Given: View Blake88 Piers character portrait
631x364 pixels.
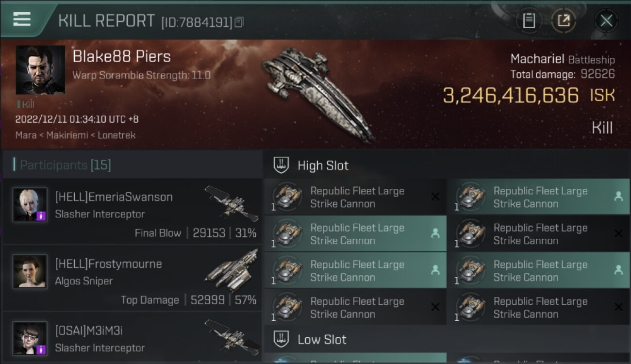Looking at the screenshot, I should 40,70.
